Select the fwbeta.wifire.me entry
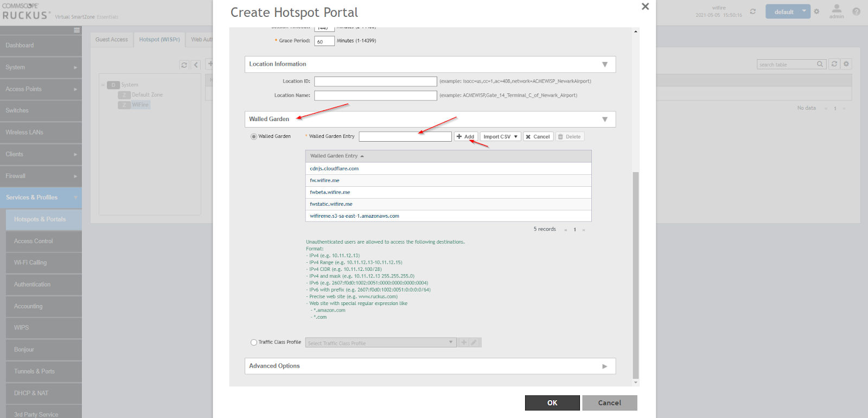Viewport: 868px width, 418px height. tap(448, 192)
